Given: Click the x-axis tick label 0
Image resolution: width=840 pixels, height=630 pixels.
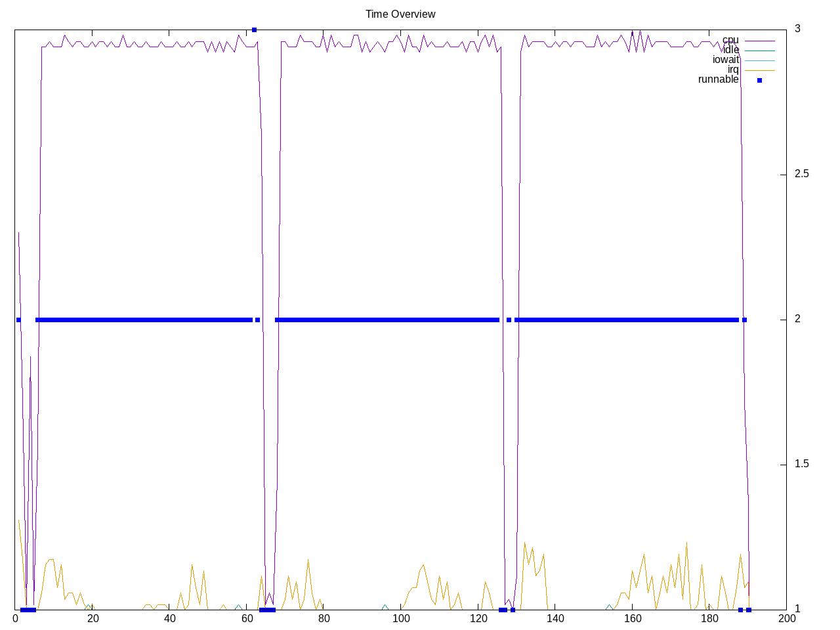Looking at the screenshot, I should 15,618.
